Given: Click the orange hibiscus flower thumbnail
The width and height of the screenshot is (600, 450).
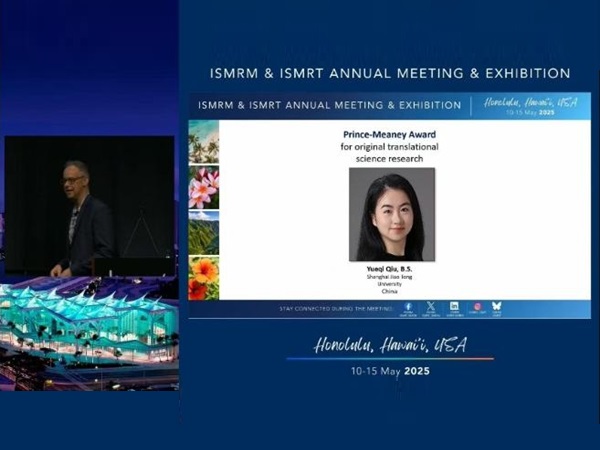Looking at the screenshot, I should point(204,278).
